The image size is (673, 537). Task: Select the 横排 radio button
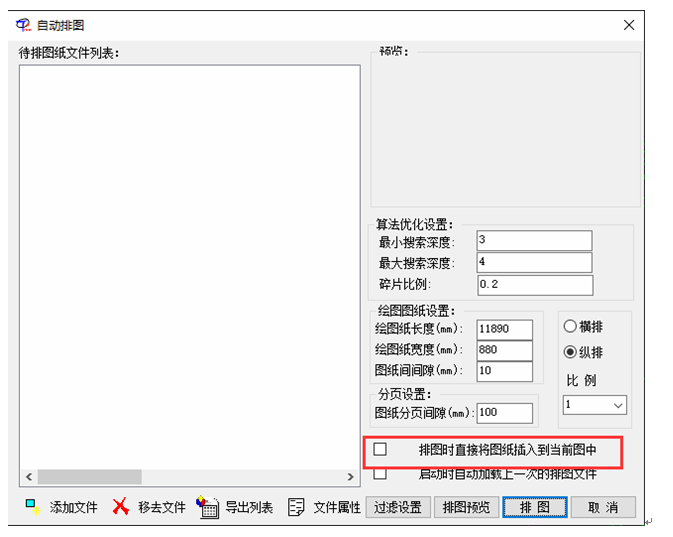(x=570, y=326)
